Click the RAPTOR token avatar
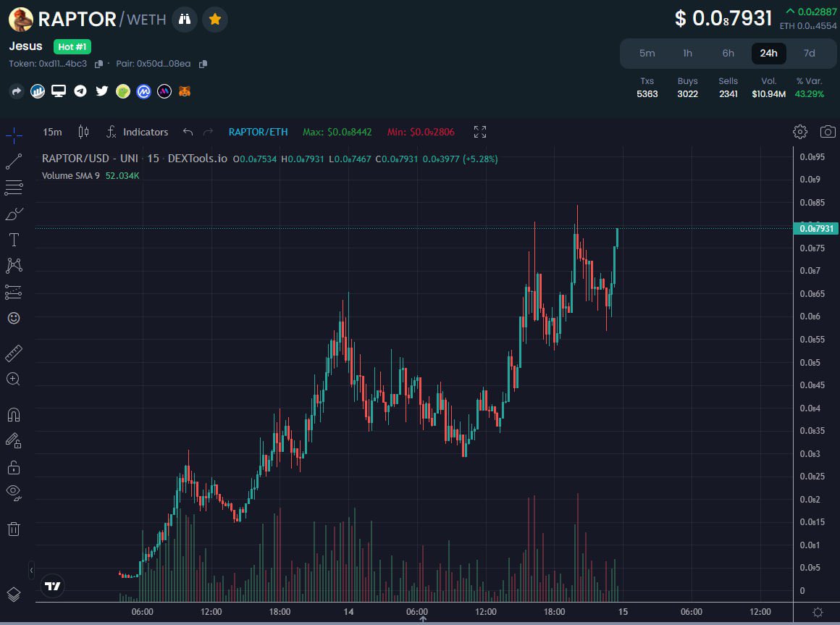The width and height of the screenshot is (840, 625). (21, 20)
